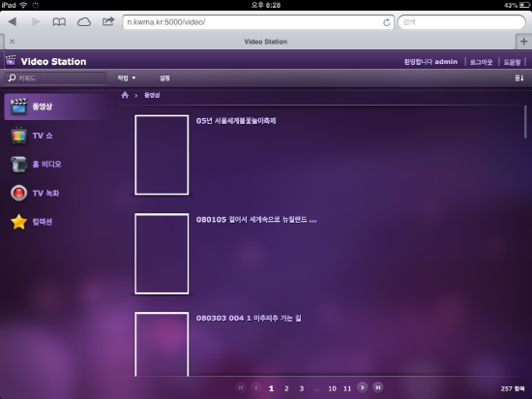This screenshot has height=399, width=532.
Task: Open 홈 비디오 camcorder icon
Action: (x=19, y=165)
